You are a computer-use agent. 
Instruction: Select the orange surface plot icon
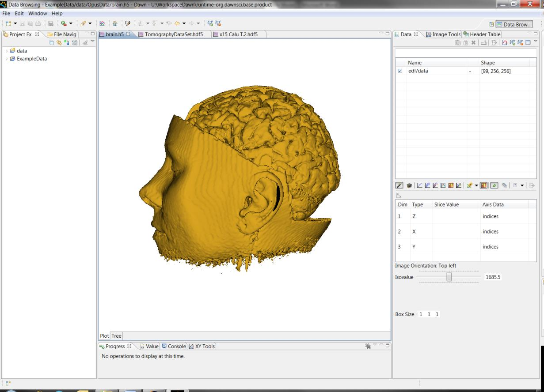click(451, 185)
